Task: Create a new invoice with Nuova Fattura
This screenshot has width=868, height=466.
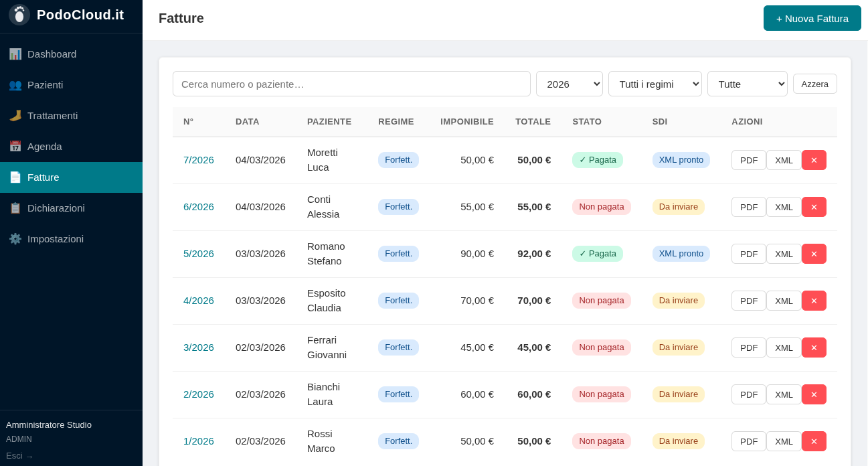Action: (x=812, y=18)
